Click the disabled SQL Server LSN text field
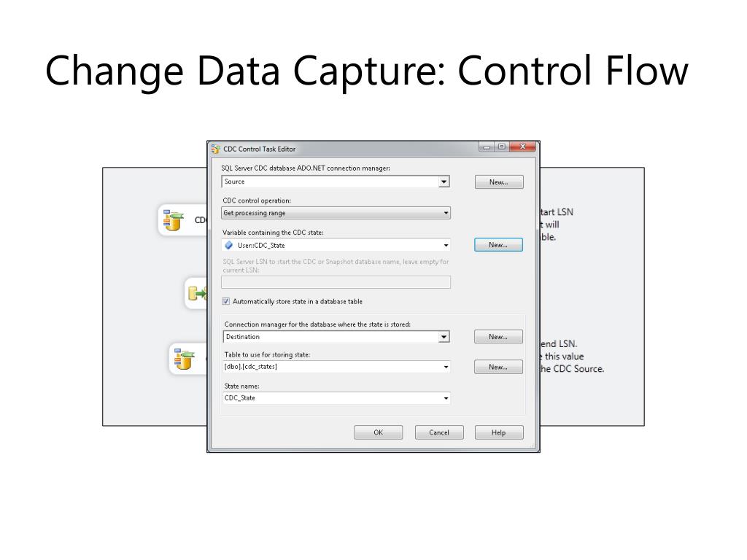747x560 pixels. click(x=336, y=282)
